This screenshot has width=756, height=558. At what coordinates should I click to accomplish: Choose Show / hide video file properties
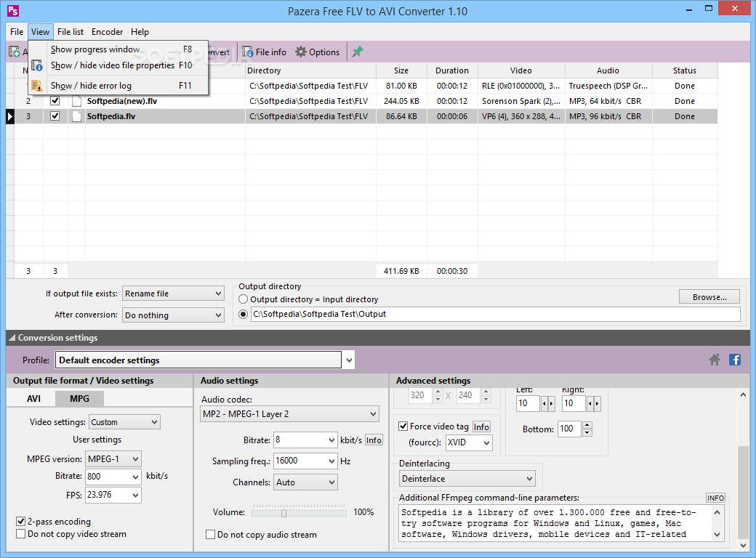118,65
